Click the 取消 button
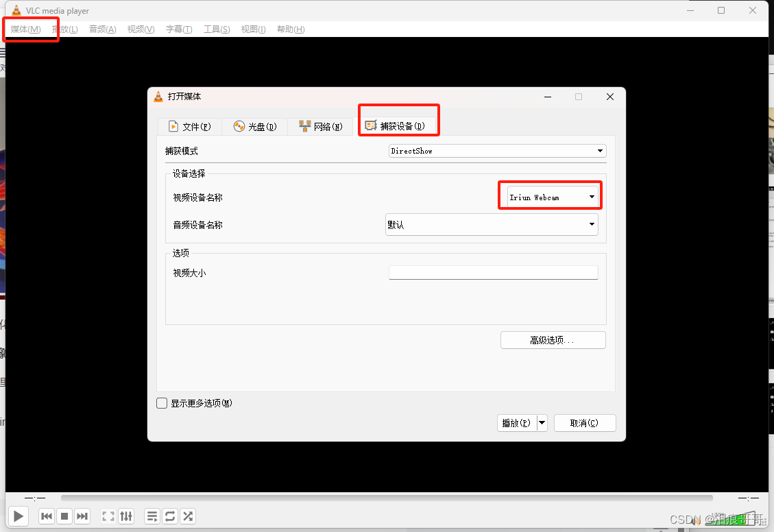774x532 pixels. click(585, 423)
